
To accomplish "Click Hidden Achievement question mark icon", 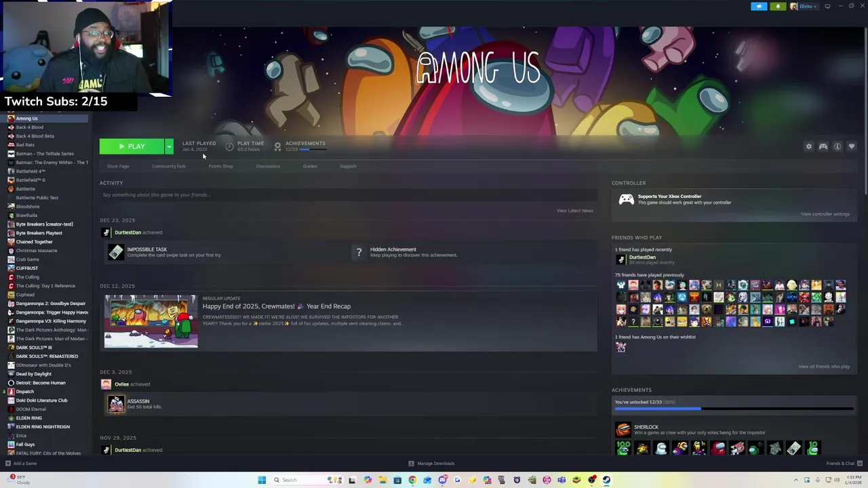I will point(359,252).
